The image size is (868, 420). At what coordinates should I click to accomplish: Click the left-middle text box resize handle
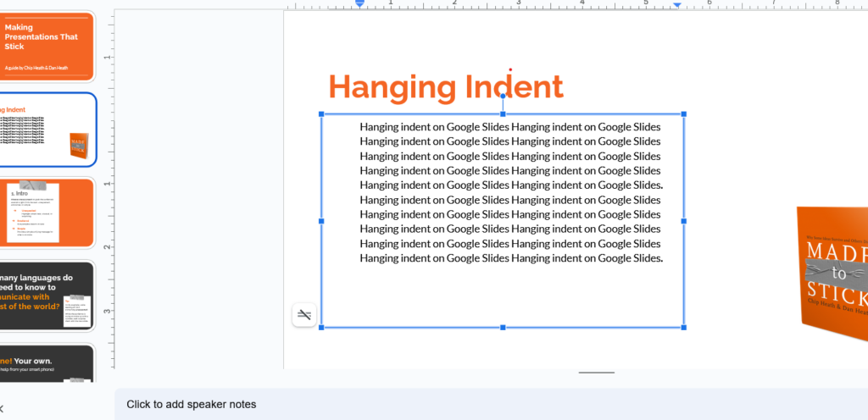(321, 220)
